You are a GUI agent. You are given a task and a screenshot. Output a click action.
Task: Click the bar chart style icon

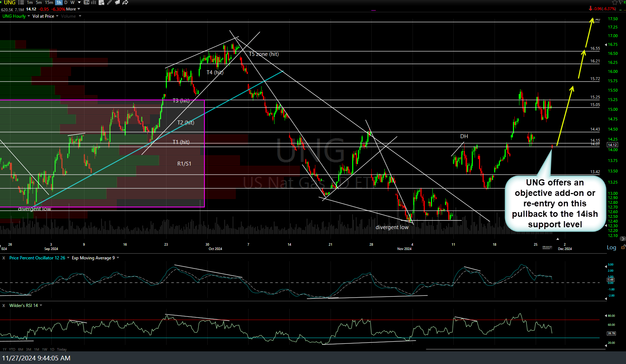94,3
